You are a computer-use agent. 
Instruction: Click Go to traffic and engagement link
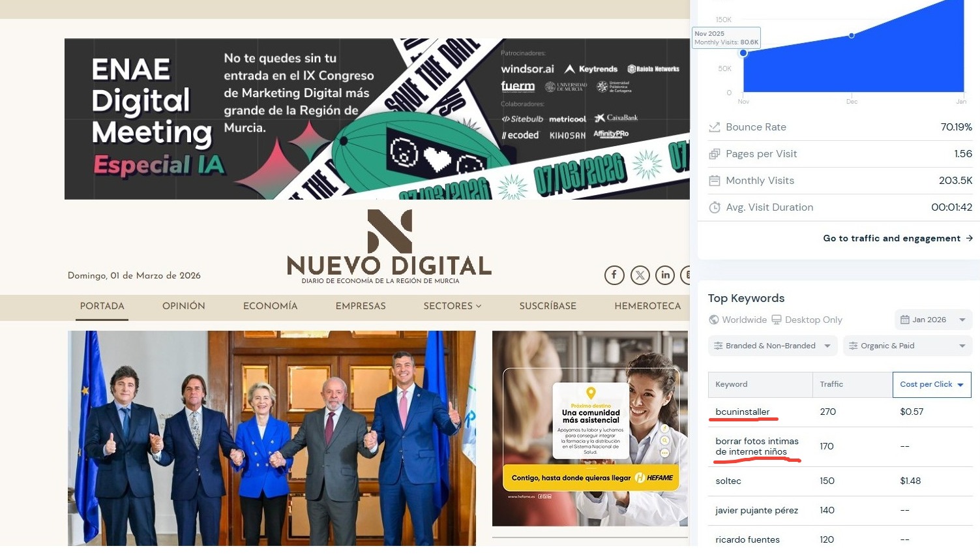coord(897,238)
